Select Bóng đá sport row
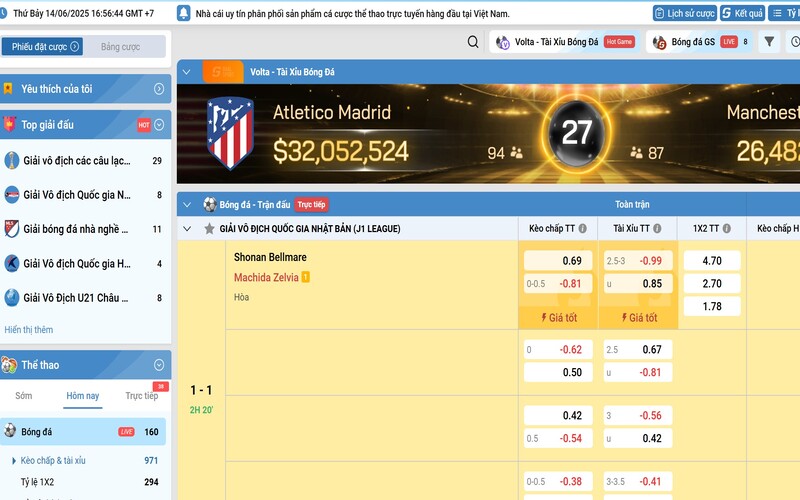The image size is (800, 500). tap(83, 432)
